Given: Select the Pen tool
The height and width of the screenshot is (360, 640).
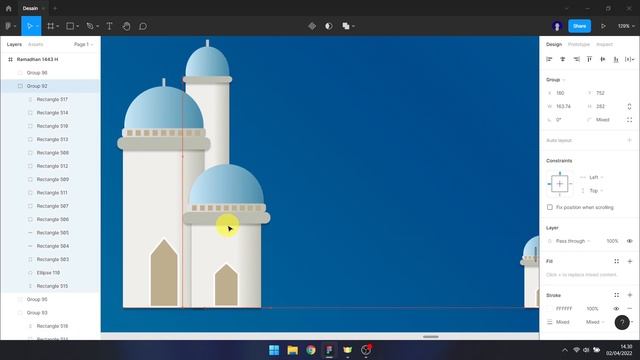Looking at the screenshot, I should point(90,26).
